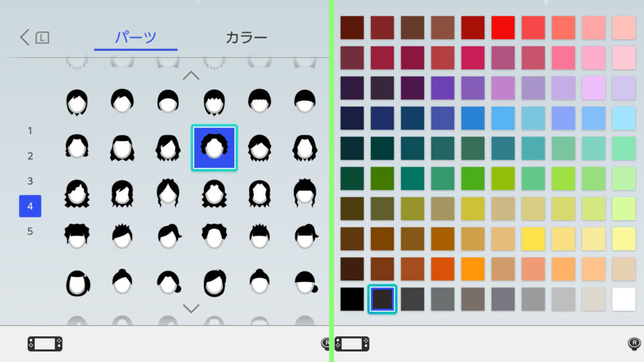Choose the vivid violet purple swatch

click(442, 88)
